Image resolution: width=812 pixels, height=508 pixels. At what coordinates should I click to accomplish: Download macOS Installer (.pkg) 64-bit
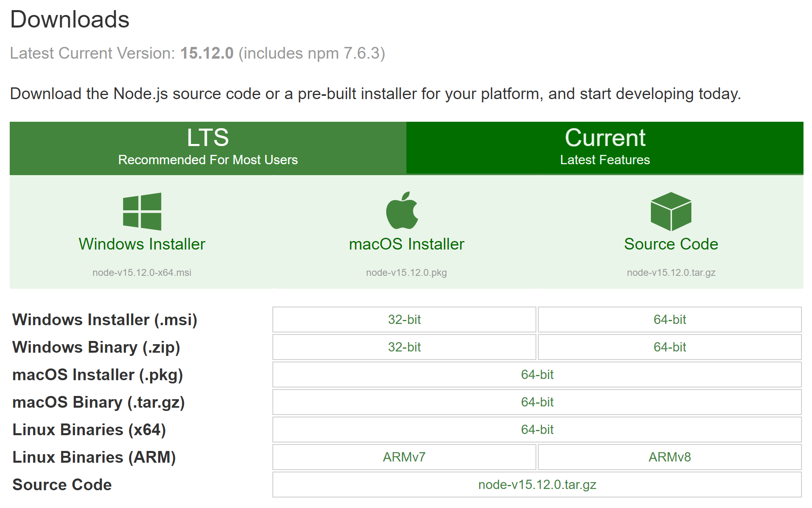(x=537, y=375)
